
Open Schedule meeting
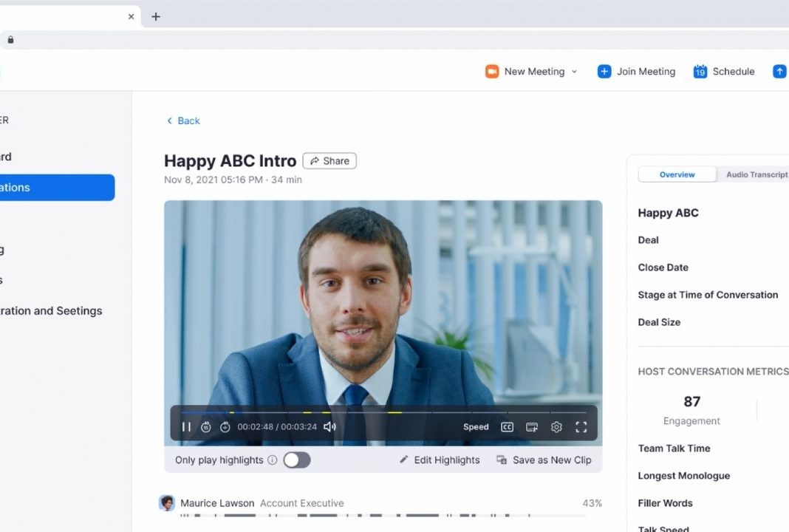tap(724, 72)
